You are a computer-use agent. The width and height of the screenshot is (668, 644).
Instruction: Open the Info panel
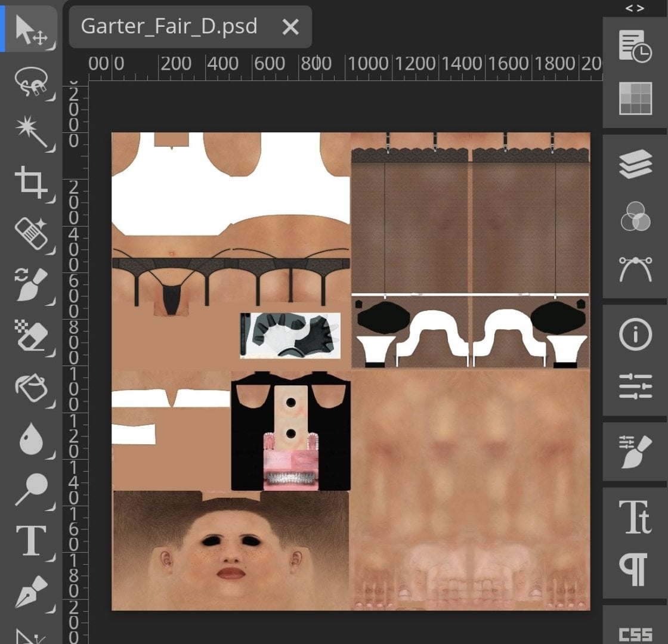635,335
